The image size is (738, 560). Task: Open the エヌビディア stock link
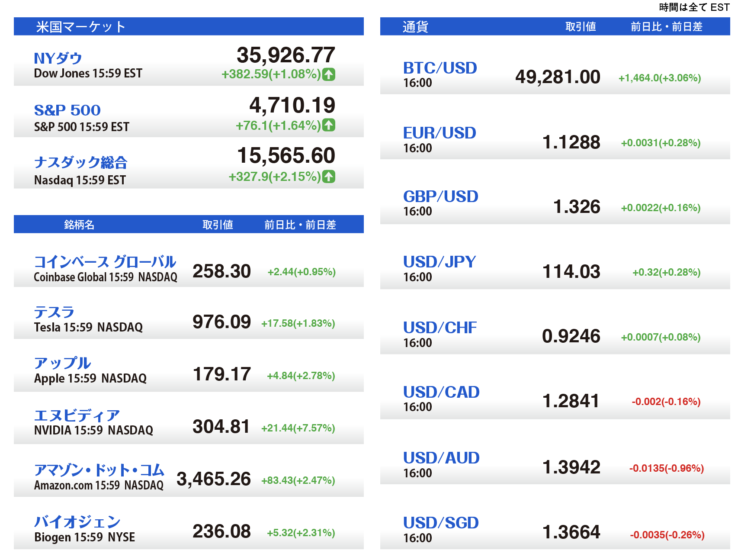point(77,415)
